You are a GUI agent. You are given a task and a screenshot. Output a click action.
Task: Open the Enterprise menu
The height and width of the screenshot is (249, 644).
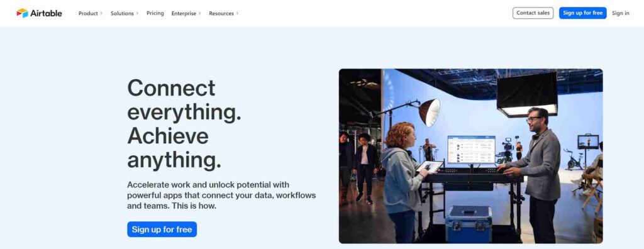tap(184, 13)
